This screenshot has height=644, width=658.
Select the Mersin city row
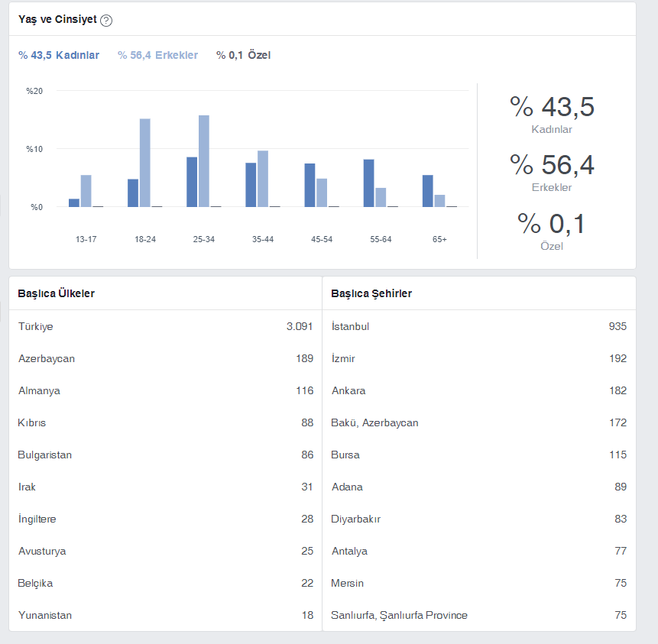point(479,583)
